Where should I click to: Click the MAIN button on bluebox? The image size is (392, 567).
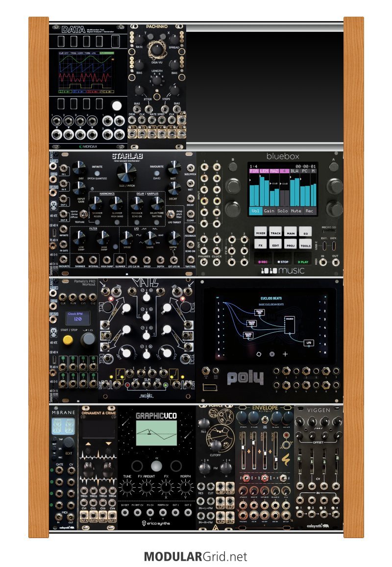291,232
